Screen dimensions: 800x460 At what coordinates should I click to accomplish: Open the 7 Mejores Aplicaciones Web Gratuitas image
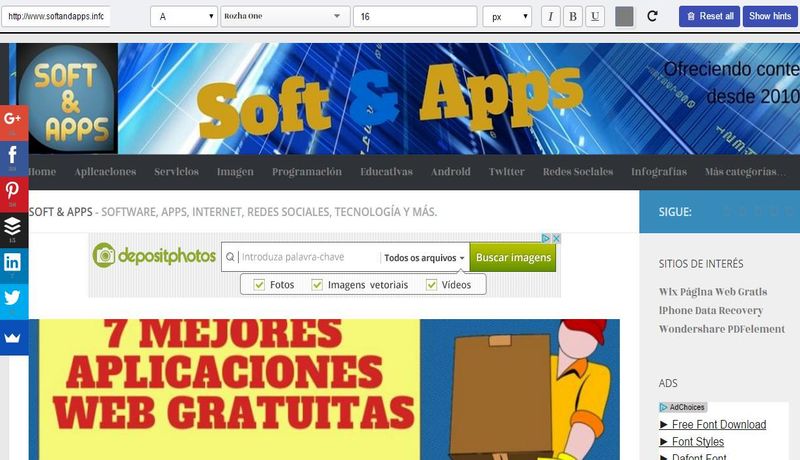click(324, 390)
